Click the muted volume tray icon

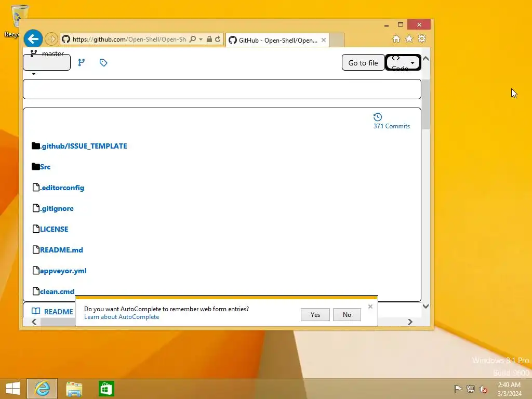483,389
